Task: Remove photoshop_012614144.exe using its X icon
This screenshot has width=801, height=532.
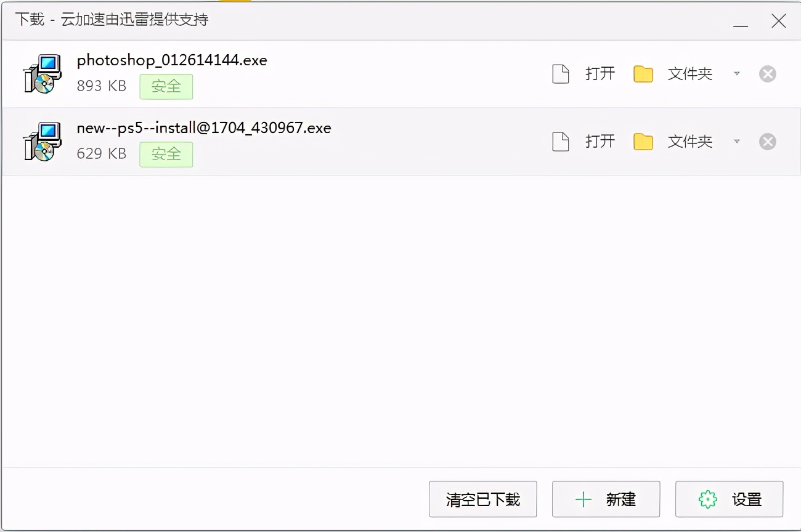Action: pos(767,73)
